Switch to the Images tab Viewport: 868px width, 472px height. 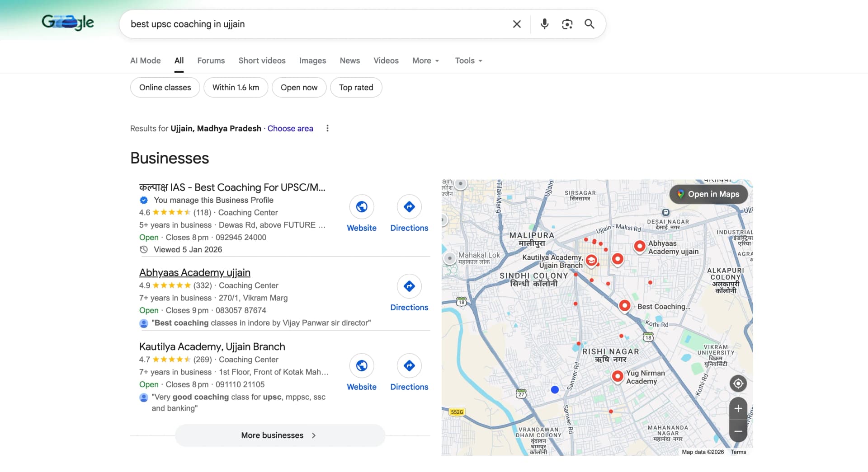click(x=312, y=61)
